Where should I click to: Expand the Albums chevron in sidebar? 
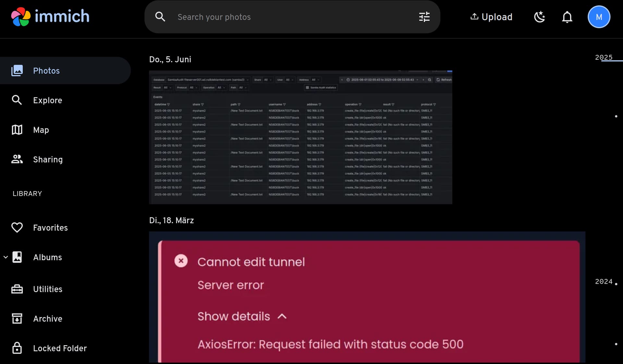click(6, 257)
